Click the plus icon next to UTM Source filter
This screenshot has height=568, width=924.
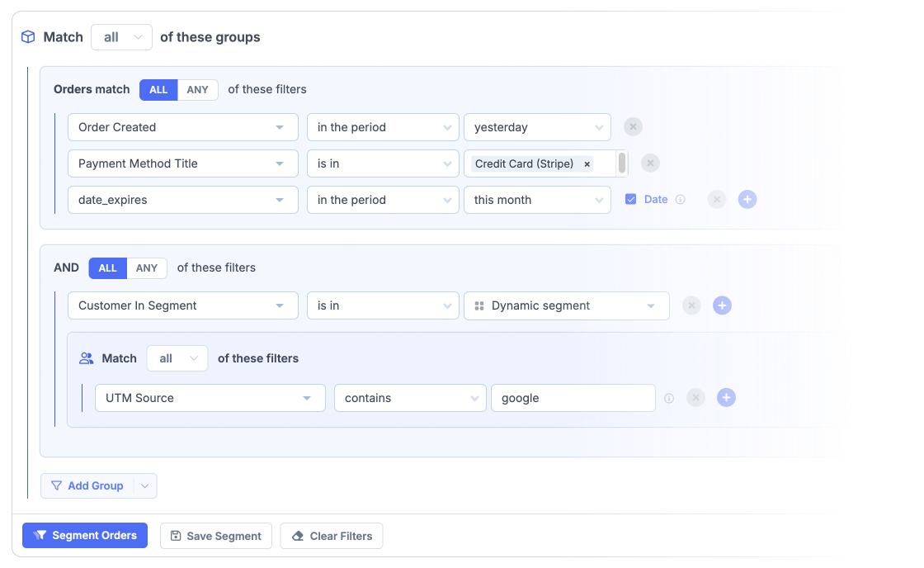pyautogui.click(x=726, y=397)
